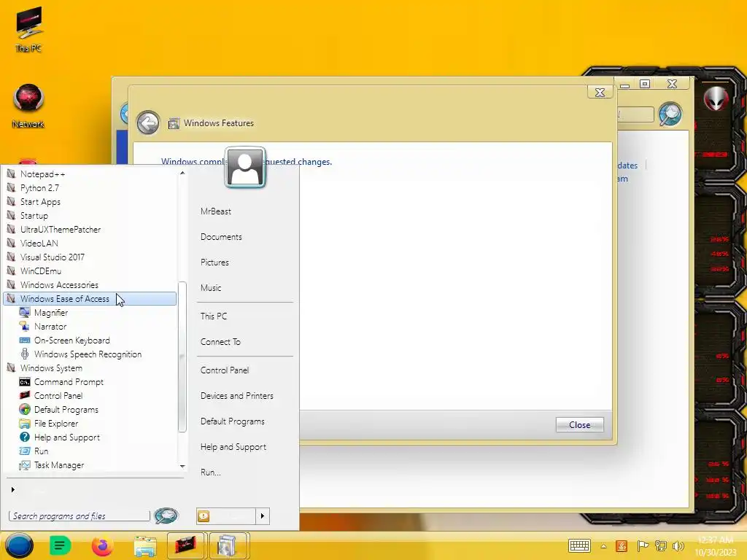Switch to the red Control Panel taskbar window
The height and width of the screenshot is (560, 747).
click(x=186, y=545)
